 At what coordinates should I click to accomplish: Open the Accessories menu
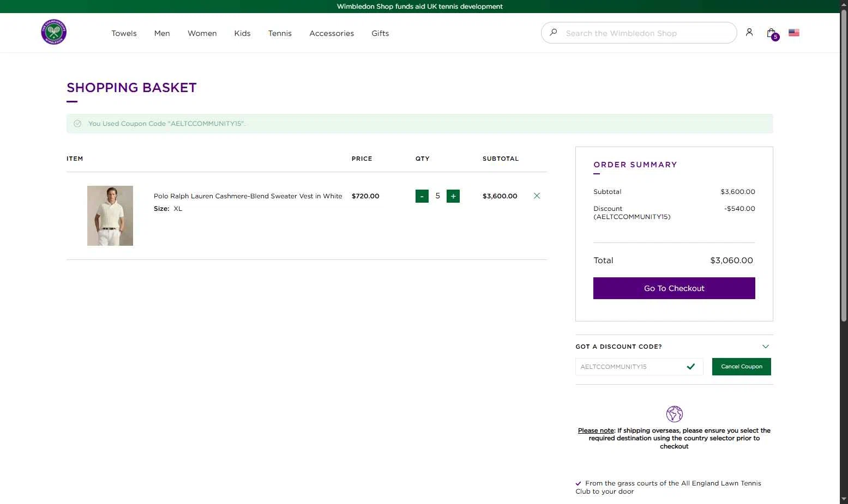[x=332, y=33]
